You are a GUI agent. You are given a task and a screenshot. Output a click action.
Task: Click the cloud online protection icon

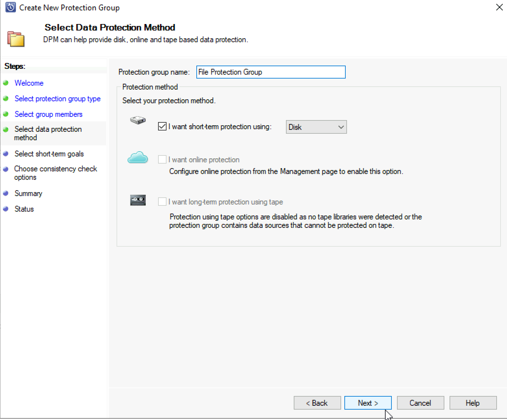click(x=138, y=157)
